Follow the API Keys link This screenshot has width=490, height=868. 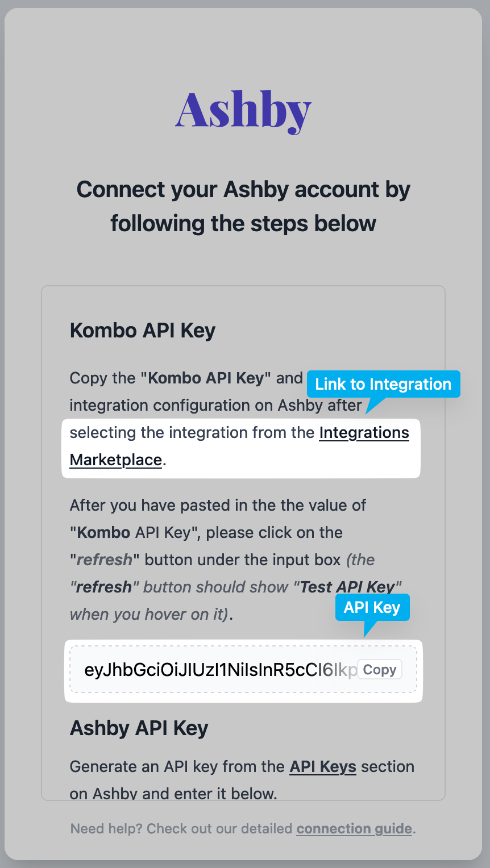pyautogui.click(x=323, y=767)
